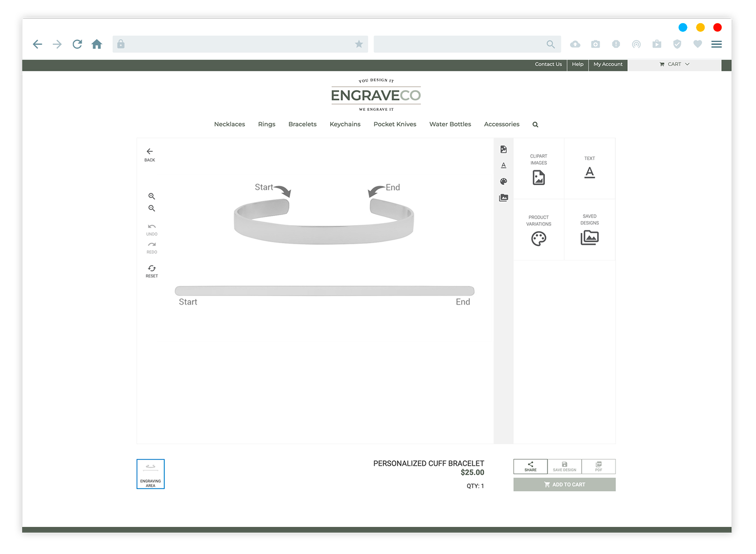Image resolution: width=756 pixels, height=554 pixels.
Task: Share the design
Action: tap(530, 466)
